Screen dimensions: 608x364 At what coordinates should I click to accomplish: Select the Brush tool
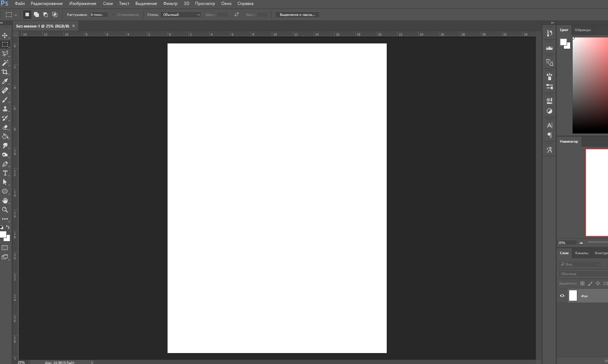point(5,100)
